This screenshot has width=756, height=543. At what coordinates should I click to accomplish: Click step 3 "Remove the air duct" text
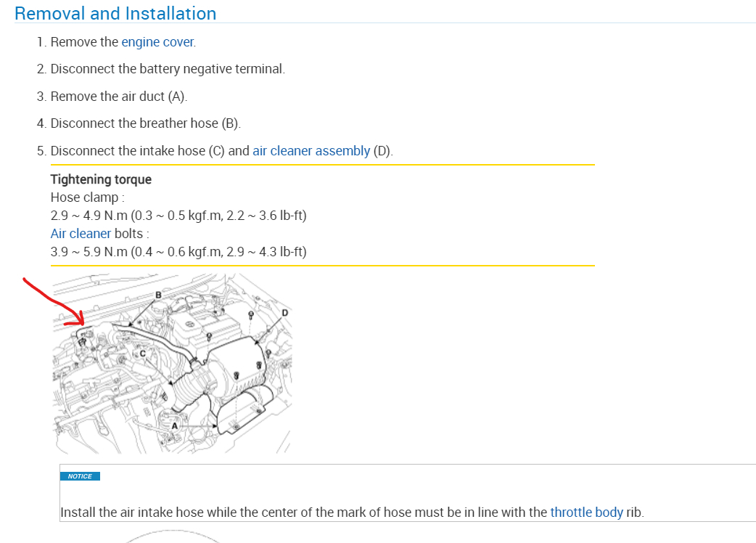click(118, 97)
